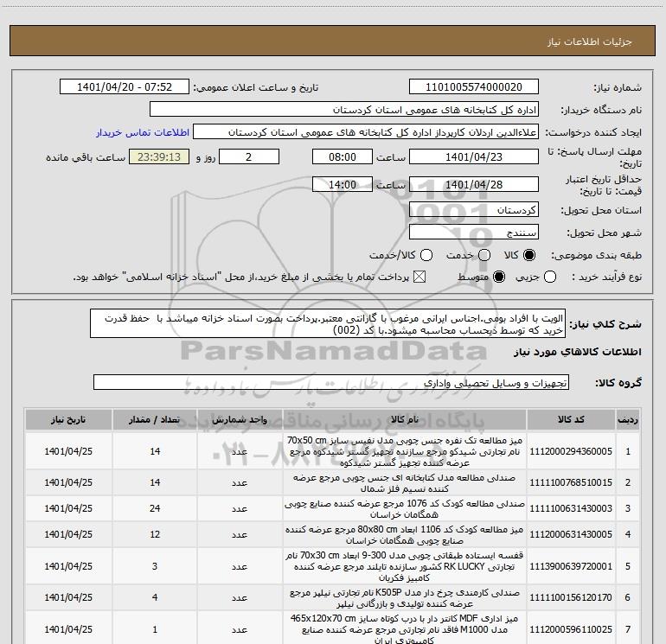Click response deadline time 08:00
The width and height of the screenshot is (666, 644).
343,156
